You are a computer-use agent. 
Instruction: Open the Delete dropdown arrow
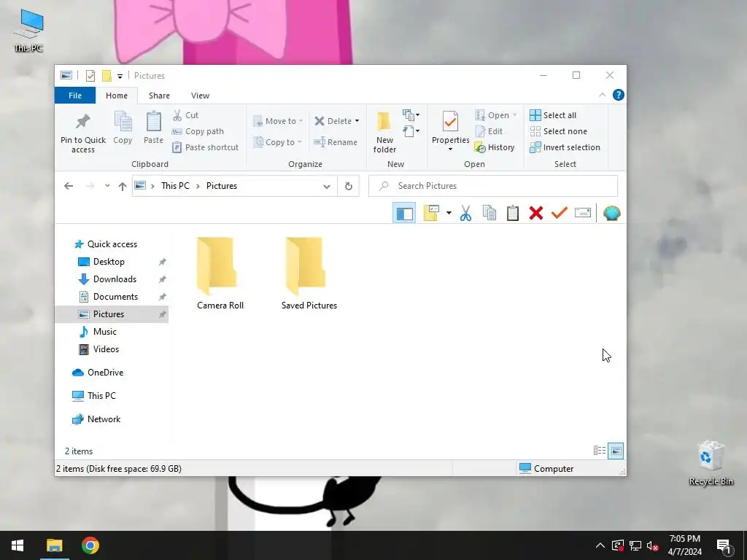coord(357,121)
